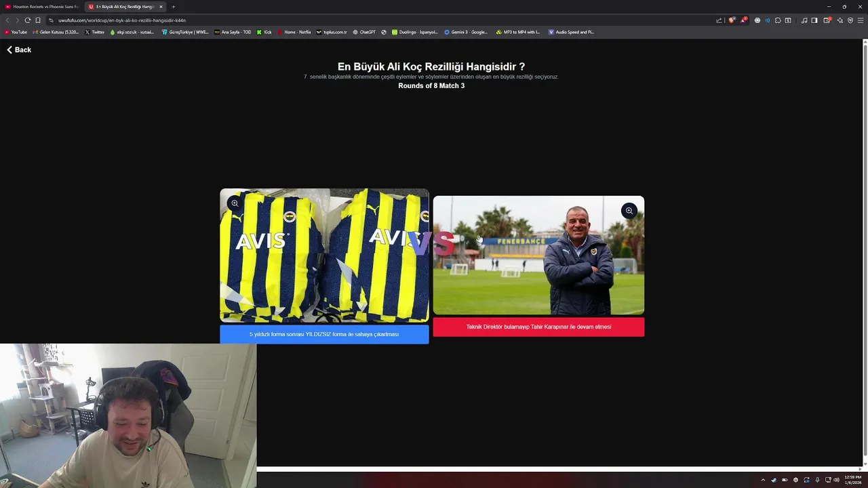Open the Duolingo İspanyol bookmark
The height and width of the screenshot is (488, 868).
tap(415, 32)
